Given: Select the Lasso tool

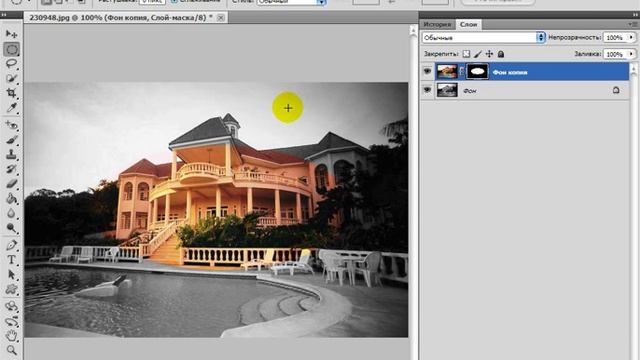Looking at the screenshot, I should tap(11, 64).
